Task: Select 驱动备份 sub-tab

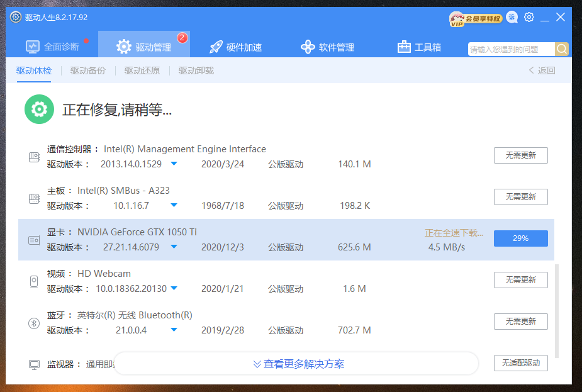Action: tap(88, 70)
